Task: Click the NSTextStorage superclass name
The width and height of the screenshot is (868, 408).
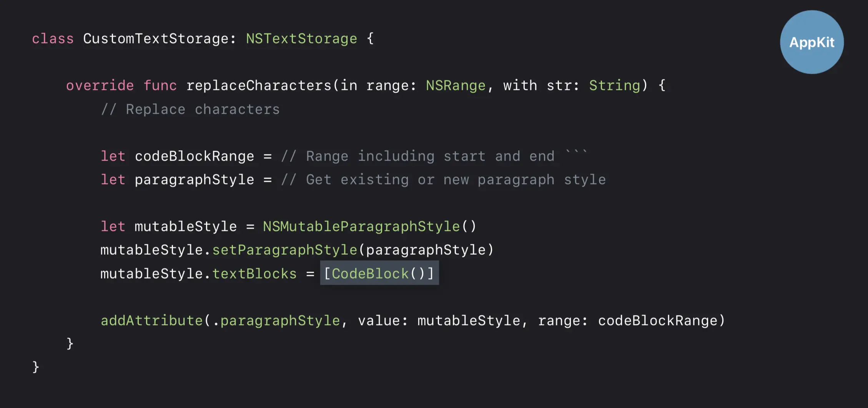Action: (x=301, y=39)
